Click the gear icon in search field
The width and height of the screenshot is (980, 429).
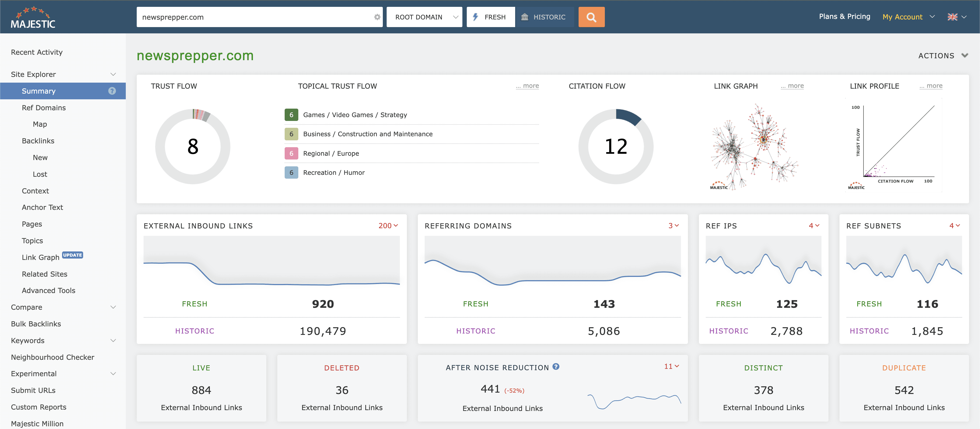[x=377, y=17]
